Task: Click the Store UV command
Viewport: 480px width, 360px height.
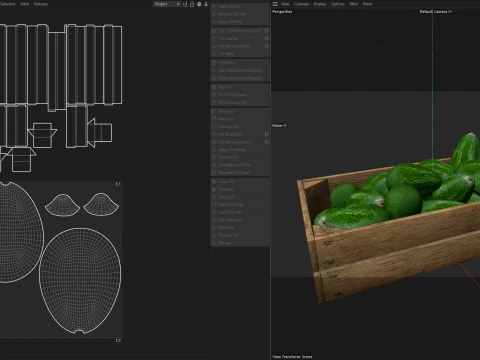Action: 240,228
